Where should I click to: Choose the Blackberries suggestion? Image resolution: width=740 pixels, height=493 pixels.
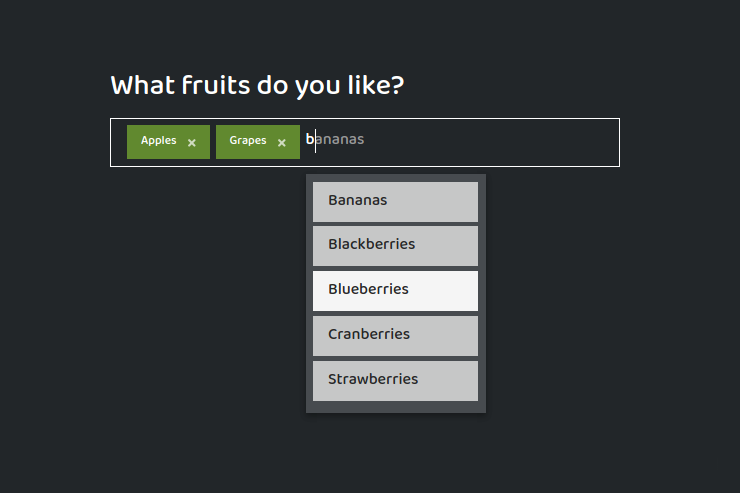point(395,245)
